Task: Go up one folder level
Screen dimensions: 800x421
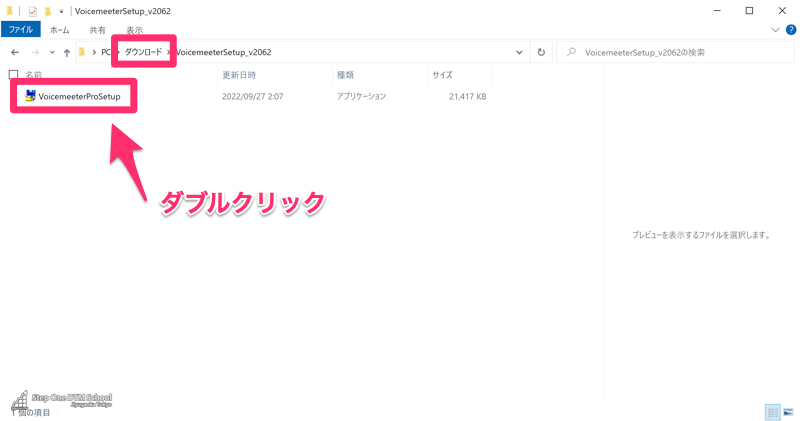Action: [x=67, y=52]
